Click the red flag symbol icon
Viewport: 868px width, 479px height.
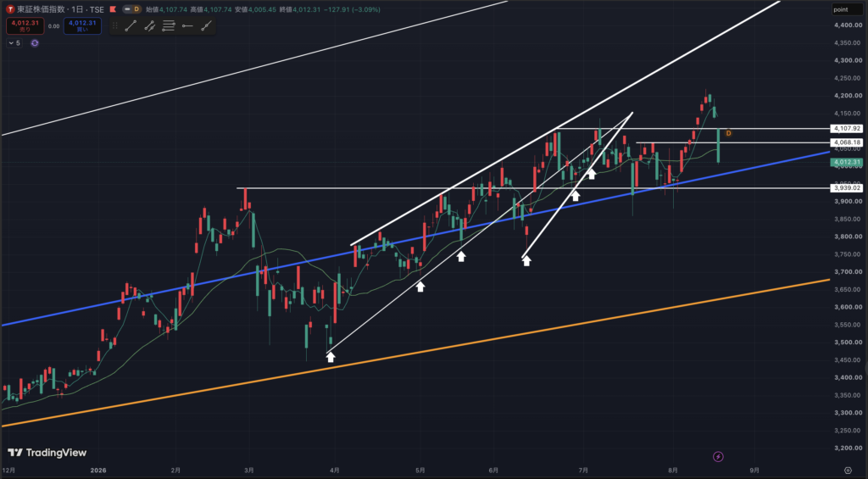tap(113, 9)
